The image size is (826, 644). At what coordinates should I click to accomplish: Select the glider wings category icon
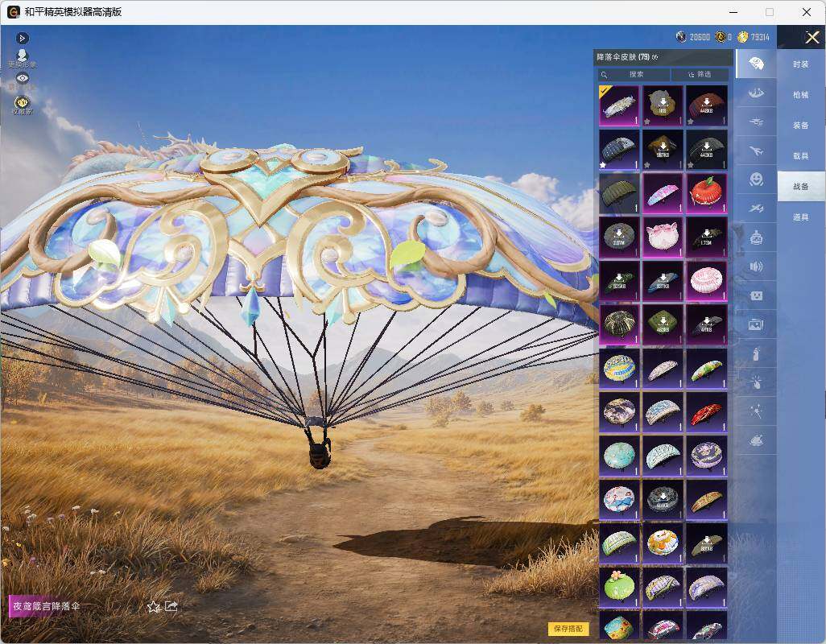(756, 93)
